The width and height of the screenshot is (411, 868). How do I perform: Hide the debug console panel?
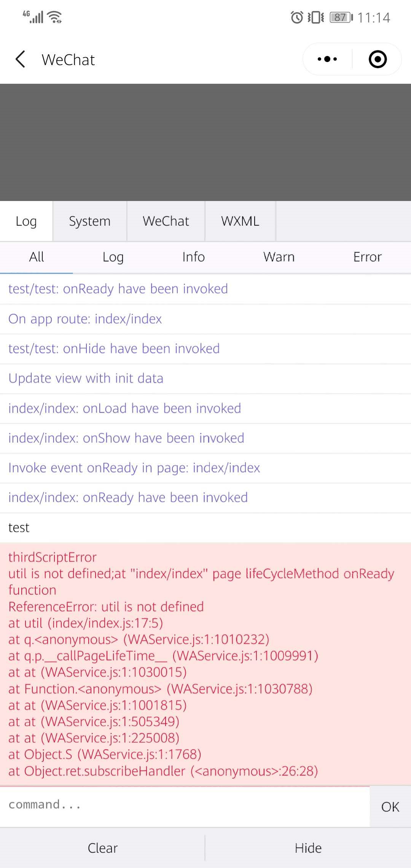[308, 848]
